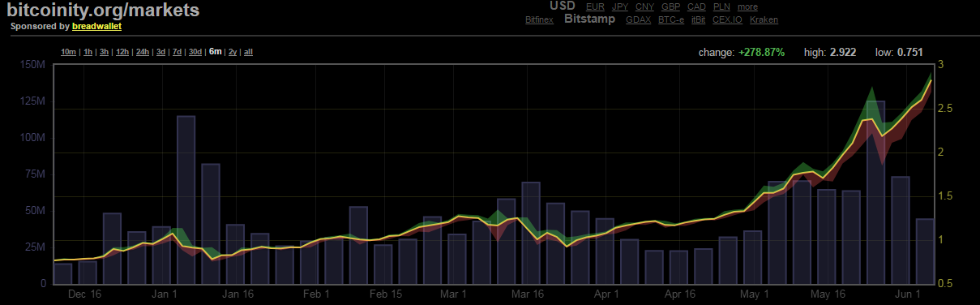Viewport: 980px width, 305px height.
Task: Switch chart to 24h range
Action: [143, 52]
